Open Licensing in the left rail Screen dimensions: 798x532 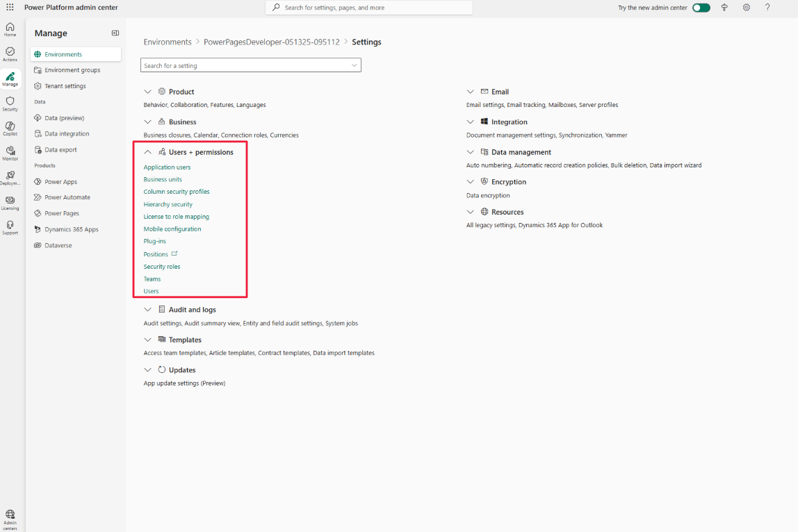pos(10,203)
